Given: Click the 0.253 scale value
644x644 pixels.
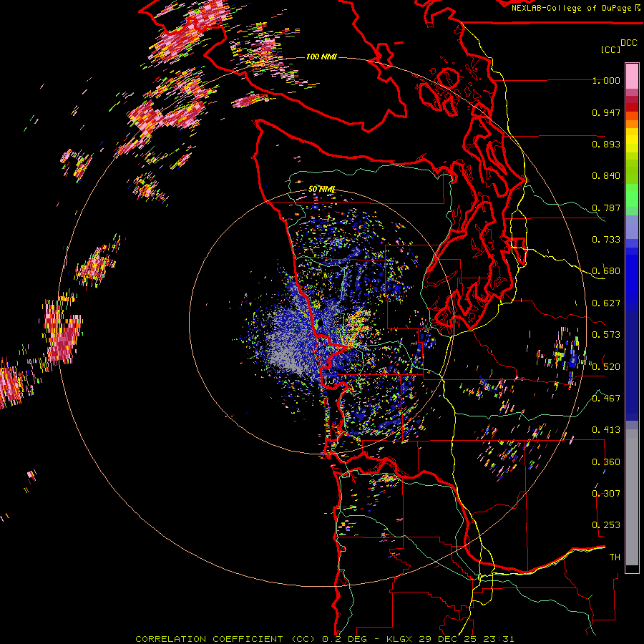Looking at the screenshot, I should click(x=606, y=525).
